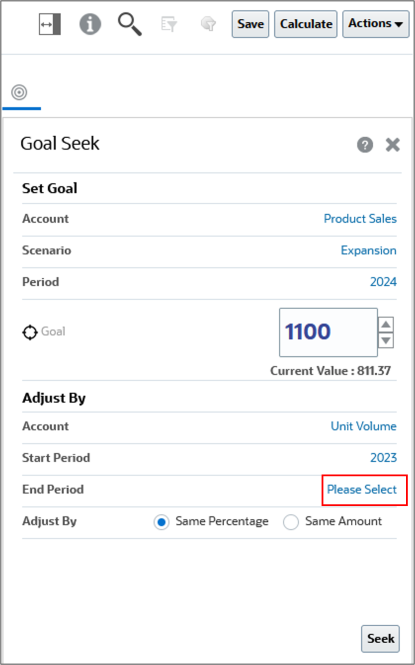Screen dimensions: 415x665
Task: Click the Calculate button
Action: tap(306, 24)
